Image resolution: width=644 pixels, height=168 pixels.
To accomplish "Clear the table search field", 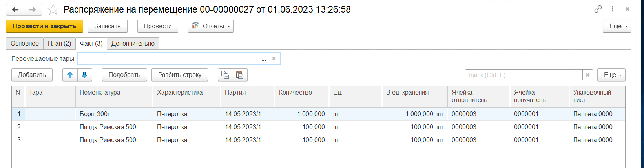I will [x=587, y=75].
